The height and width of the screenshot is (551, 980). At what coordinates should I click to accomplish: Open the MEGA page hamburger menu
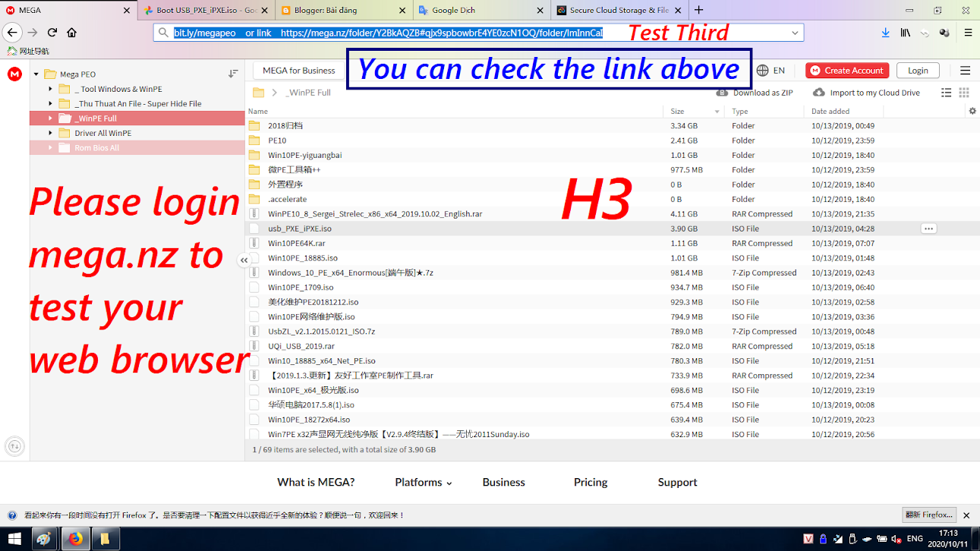[965, 71]
